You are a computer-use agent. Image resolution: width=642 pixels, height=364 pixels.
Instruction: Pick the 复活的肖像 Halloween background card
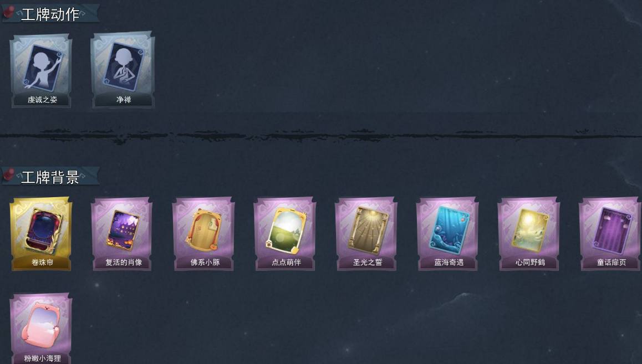pos(123,234)
